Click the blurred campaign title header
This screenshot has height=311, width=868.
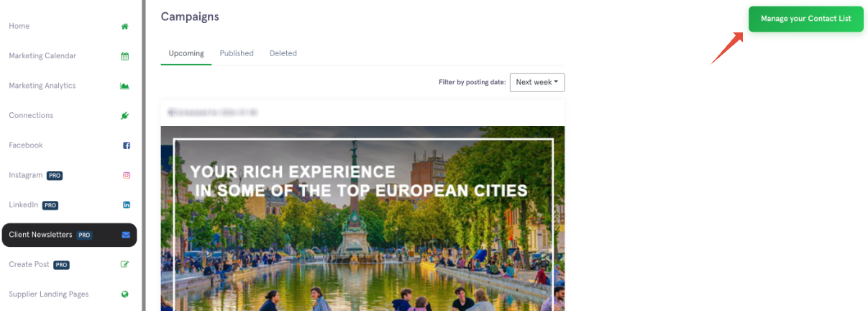pos(212,112)
